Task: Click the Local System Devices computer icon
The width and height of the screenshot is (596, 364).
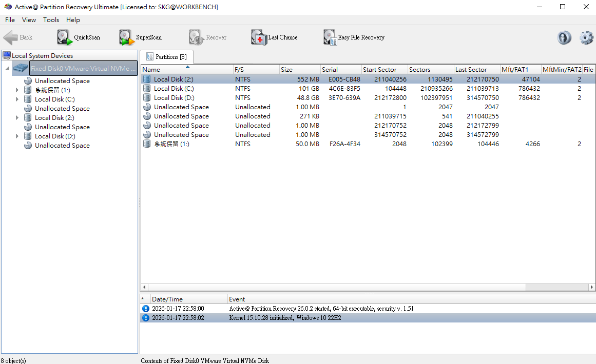Action: 7,56
